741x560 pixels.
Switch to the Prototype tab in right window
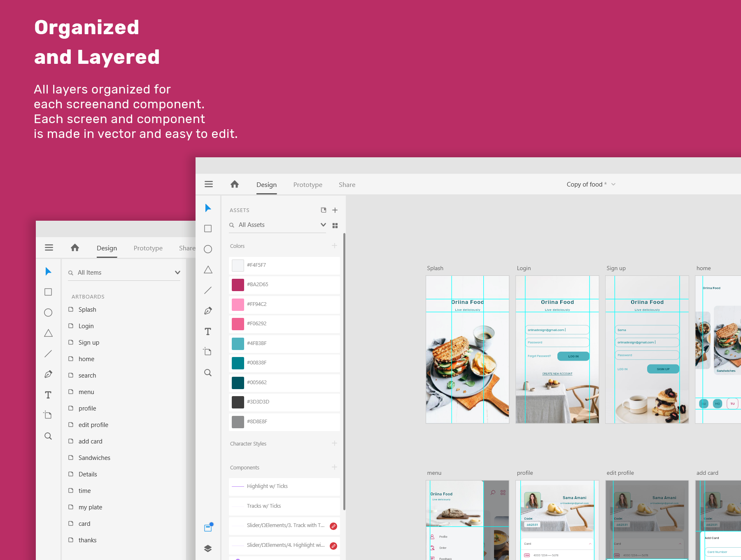(308, 185)
